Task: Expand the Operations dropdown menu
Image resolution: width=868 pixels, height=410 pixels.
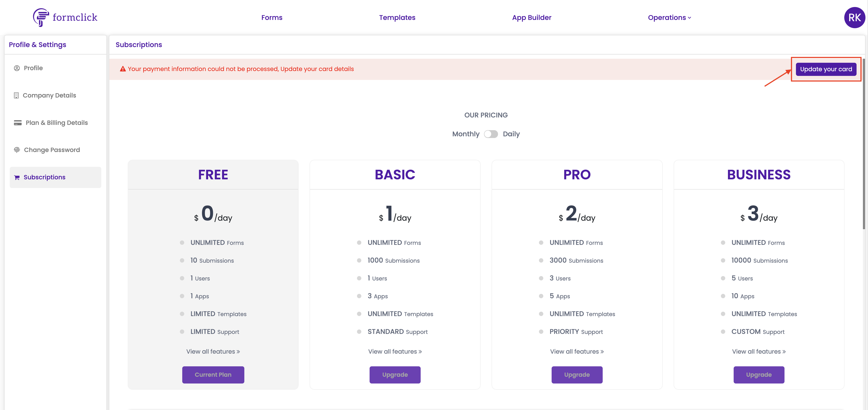Action: 669,18
